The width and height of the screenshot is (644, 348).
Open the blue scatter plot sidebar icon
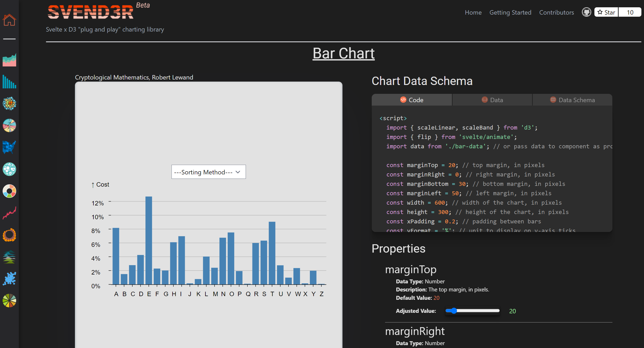coord(9,279)
